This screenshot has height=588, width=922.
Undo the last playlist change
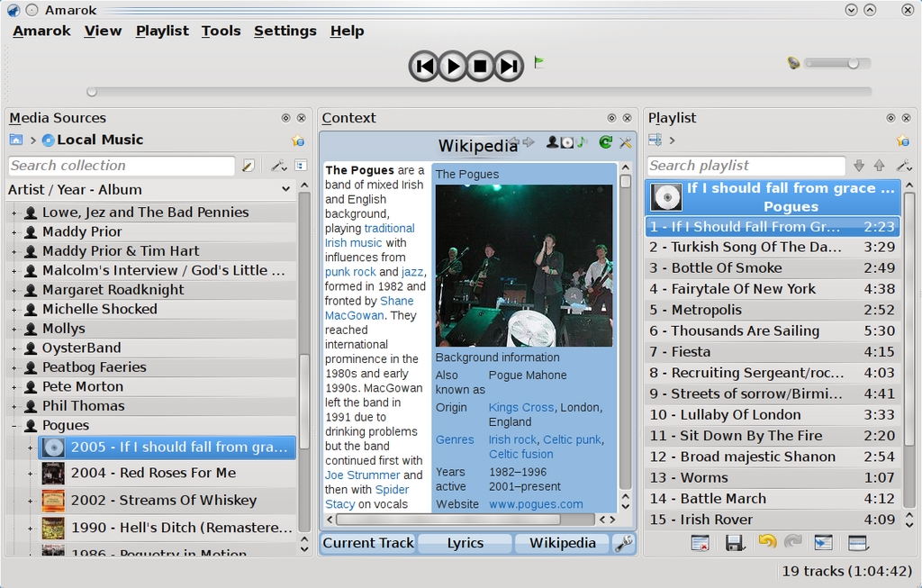pos(766,542)
